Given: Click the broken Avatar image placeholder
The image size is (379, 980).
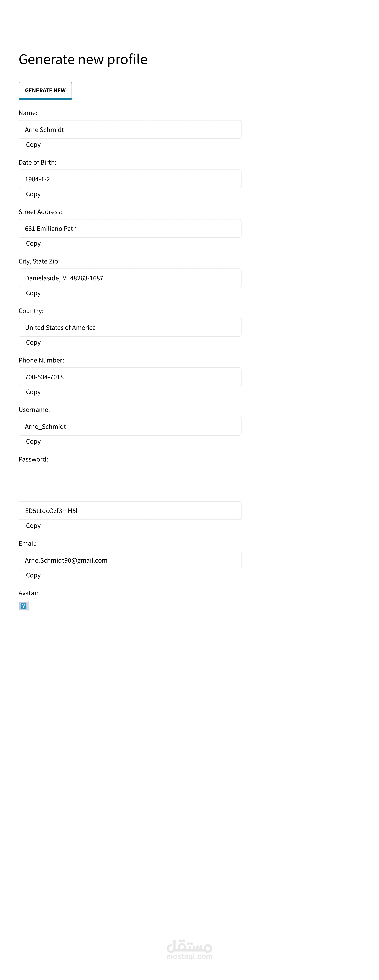Looking at the screenshot, I should point(24,606).
